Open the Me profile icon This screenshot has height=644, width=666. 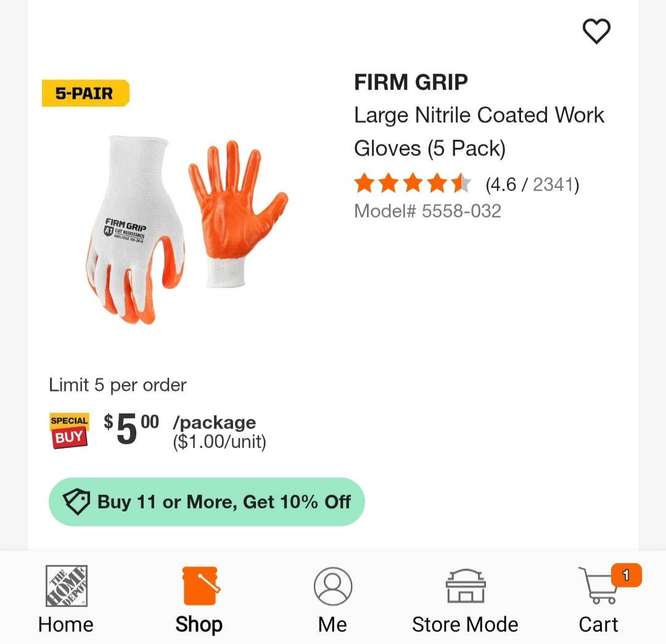[332, 586]
